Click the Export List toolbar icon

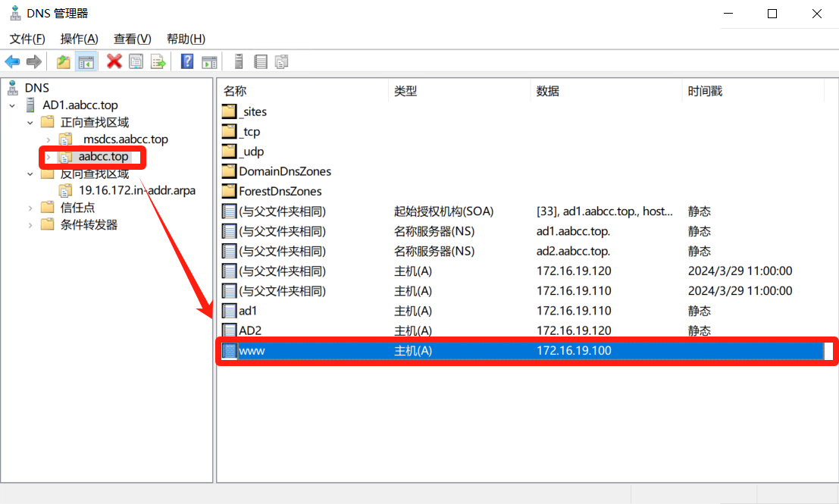[158, 61]
